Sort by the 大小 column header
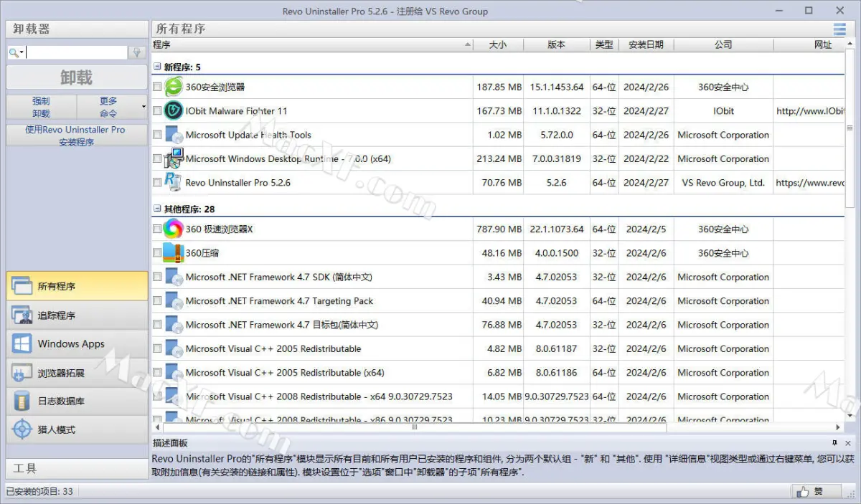This screenshot has width=861, height=504. [x=498, y=44]
